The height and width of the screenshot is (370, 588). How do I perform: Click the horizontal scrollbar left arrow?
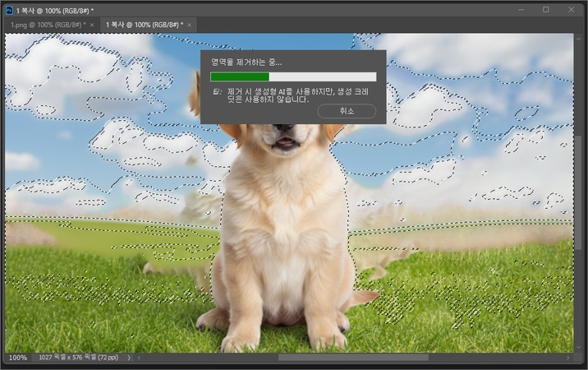tap(139, 358)
